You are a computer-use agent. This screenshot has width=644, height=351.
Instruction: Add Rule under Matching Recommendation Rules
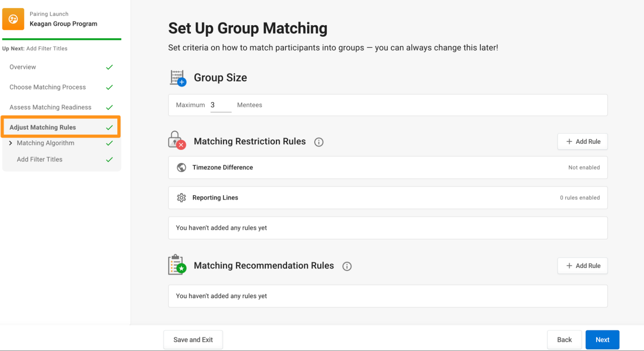tap(583, 266)
